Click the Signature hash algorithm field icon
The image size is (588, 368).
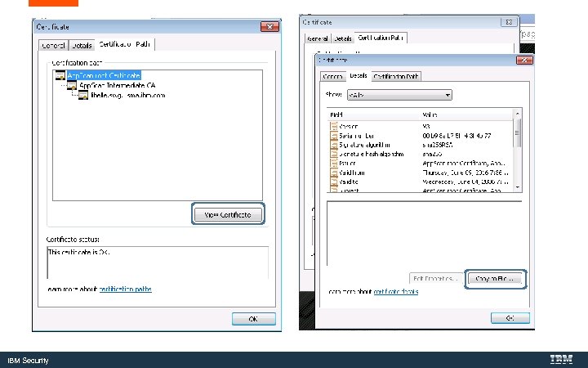tap(334, 154)
